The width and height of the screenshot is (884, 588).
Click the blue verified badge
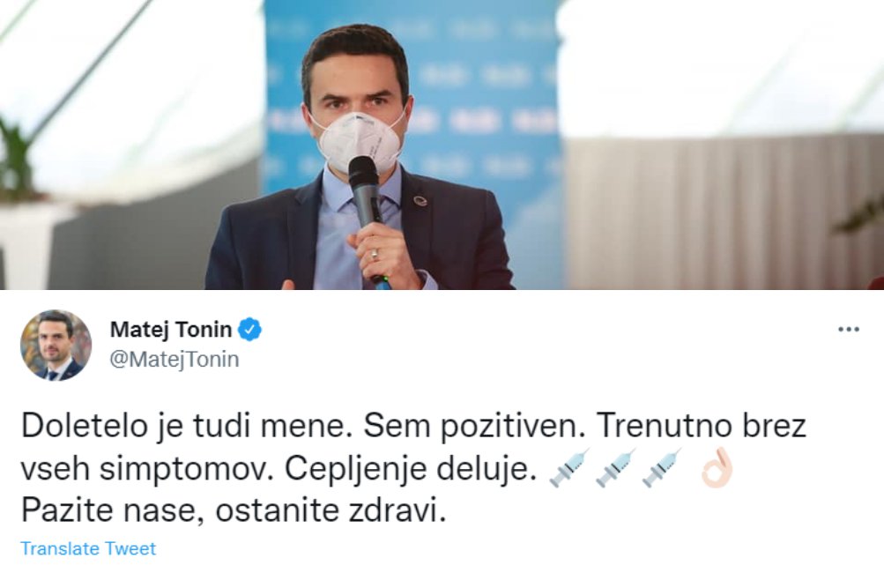click(249, 329)
